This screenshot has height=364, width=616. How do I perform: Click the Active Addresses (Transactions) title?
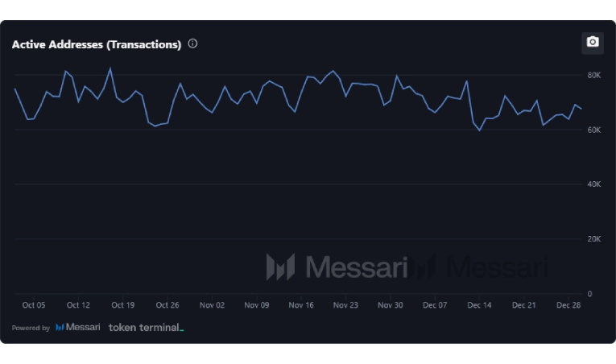pyautogui.click(x=97, y=45)
